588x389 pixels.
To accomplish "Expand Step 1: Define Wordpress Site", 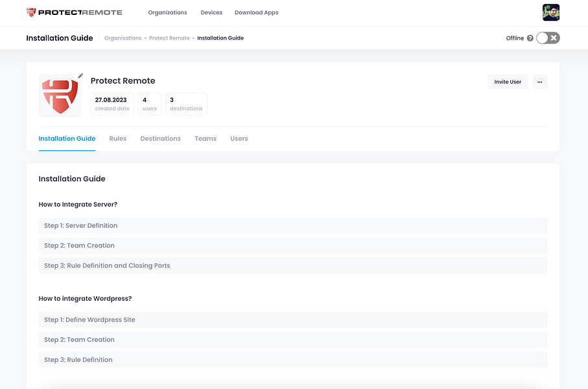I will click(293, 320).
